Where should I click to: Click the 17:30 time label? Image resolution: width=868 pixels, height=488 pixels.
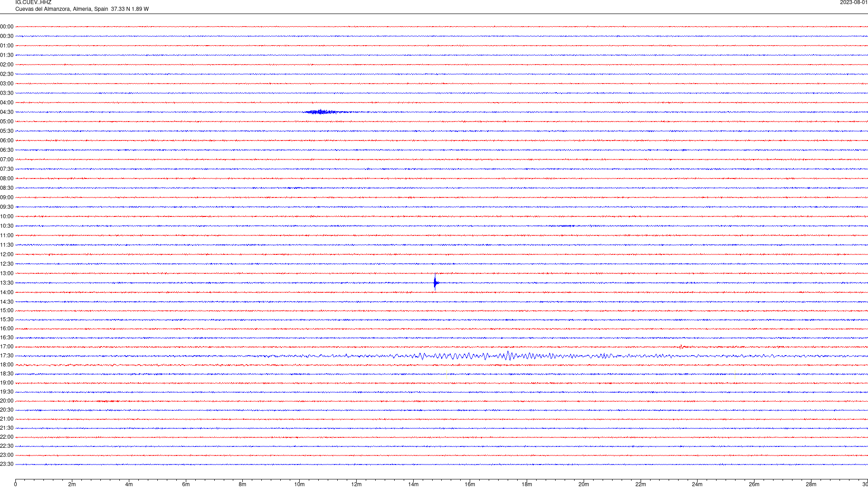pos(7,356)
